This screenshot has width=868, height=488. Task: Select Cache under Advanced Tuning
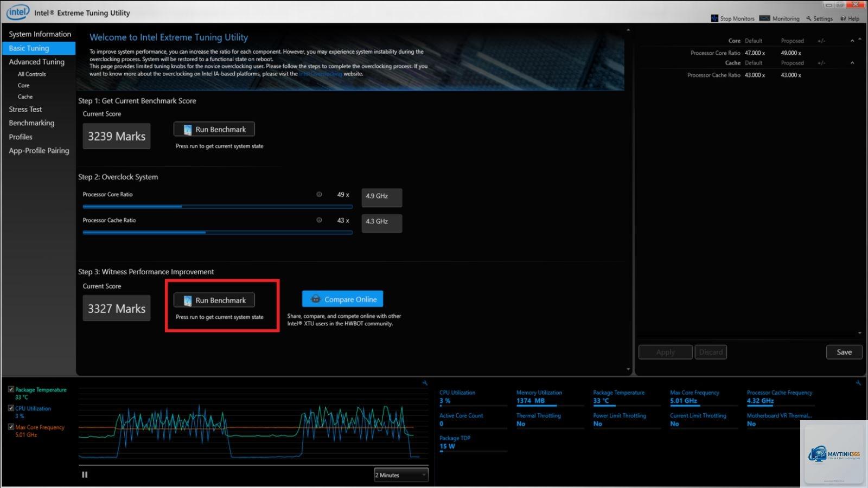[x=25, y=97]
